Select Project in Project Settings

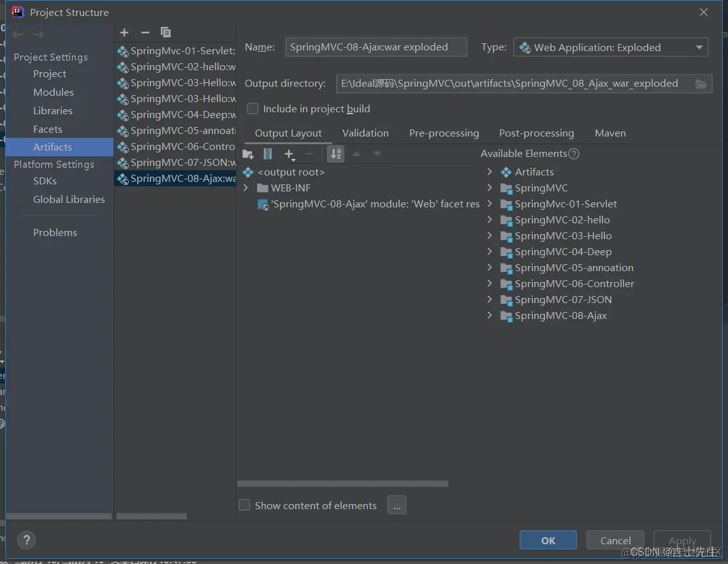pyautogui.click(x=50, y=74)
